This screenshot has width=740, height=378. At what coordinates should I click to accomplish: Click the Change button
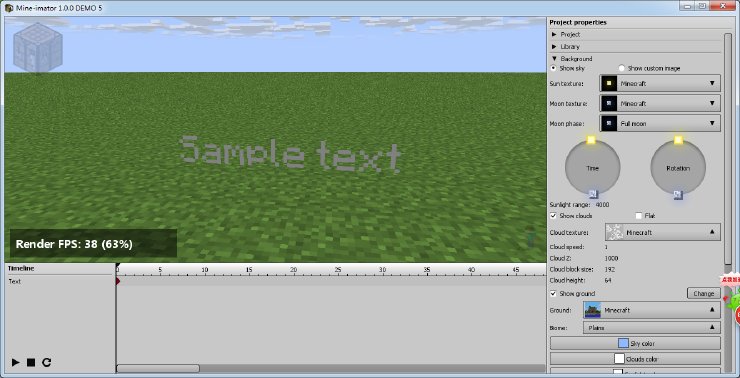(x=704, y=294)
